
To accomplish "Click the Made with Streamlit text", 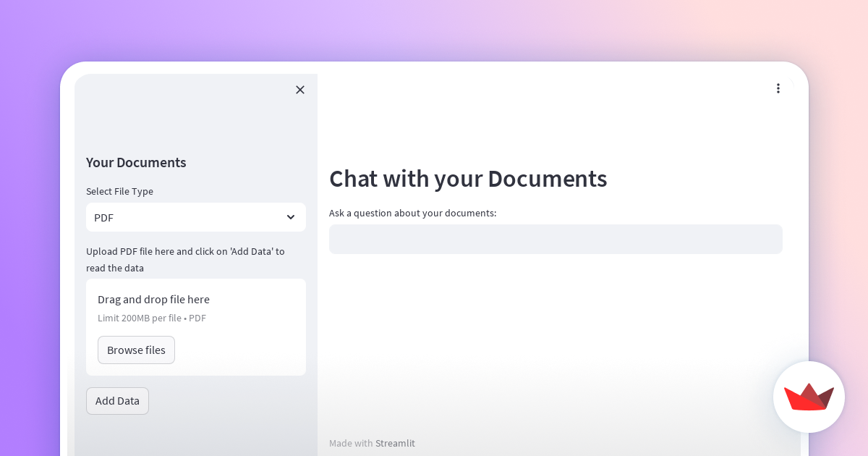I will click(x=372, y=443).
